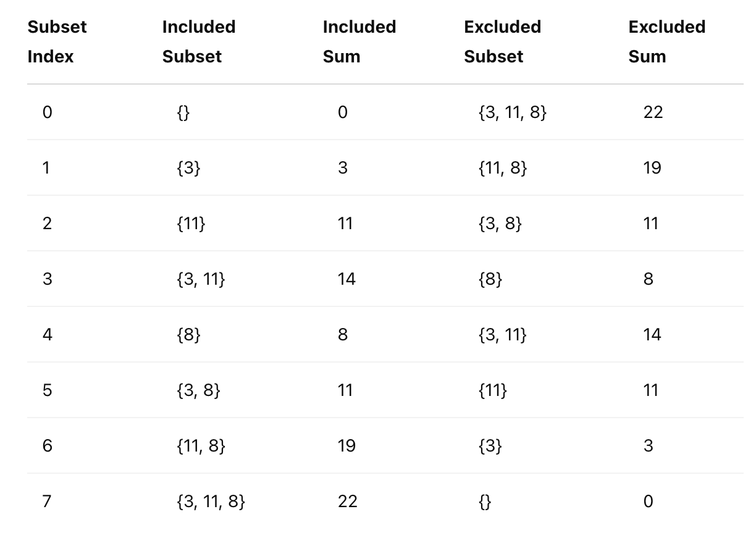The height and width of the screenshot is (551, 756).
Task: Select included subset {3} in row 1
Action: (188, 168)
